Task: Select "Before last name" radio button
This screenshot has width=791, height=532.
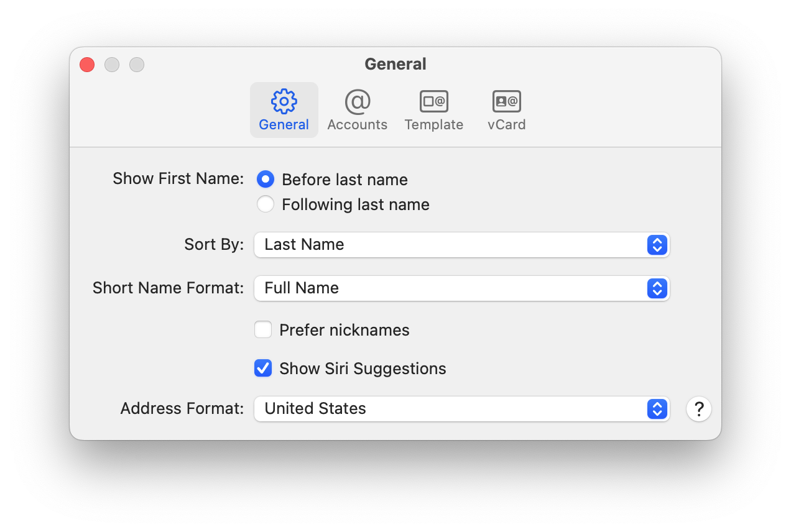Action: coord(266,180)
